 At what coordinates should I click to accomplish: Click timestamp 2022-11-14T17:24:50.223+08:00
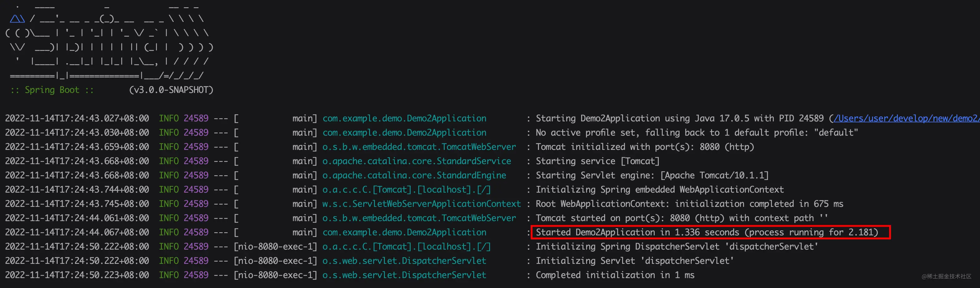[77, 275]
